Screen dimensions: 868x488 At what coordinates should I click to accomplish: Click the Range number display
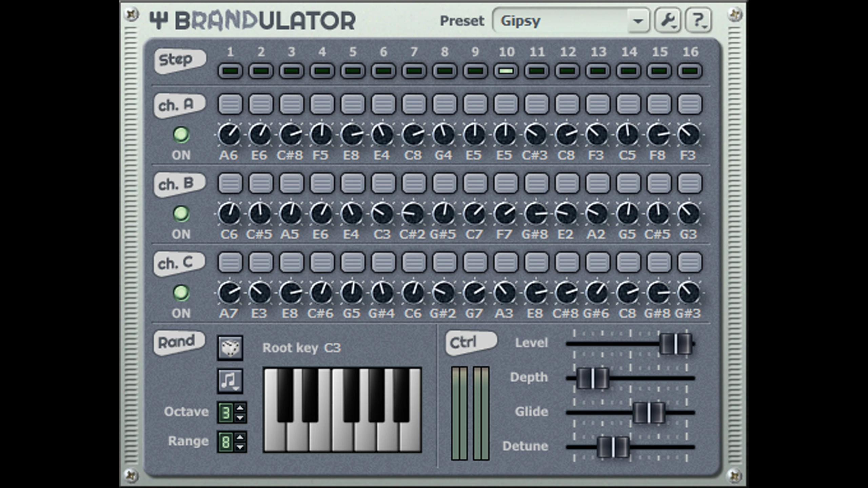(x=226, y=442)
